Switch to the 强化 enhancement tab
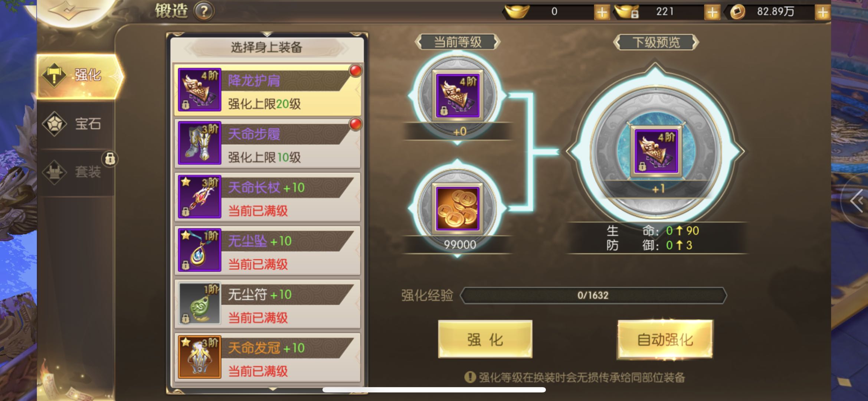Viewport: 868px width, 401px height. pyautogui.click(x=79, y=76)
